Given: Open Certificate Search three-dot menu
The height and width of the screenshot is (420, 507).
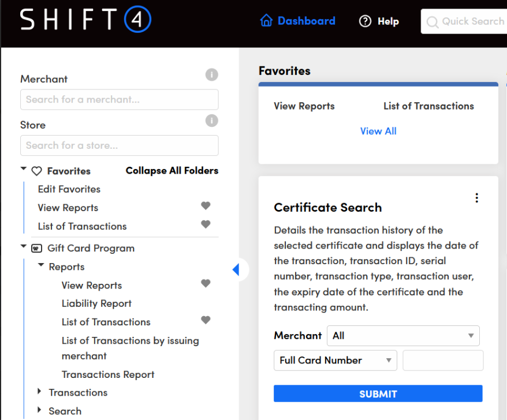Looking at the screenshot, I should tap(476, 198).
